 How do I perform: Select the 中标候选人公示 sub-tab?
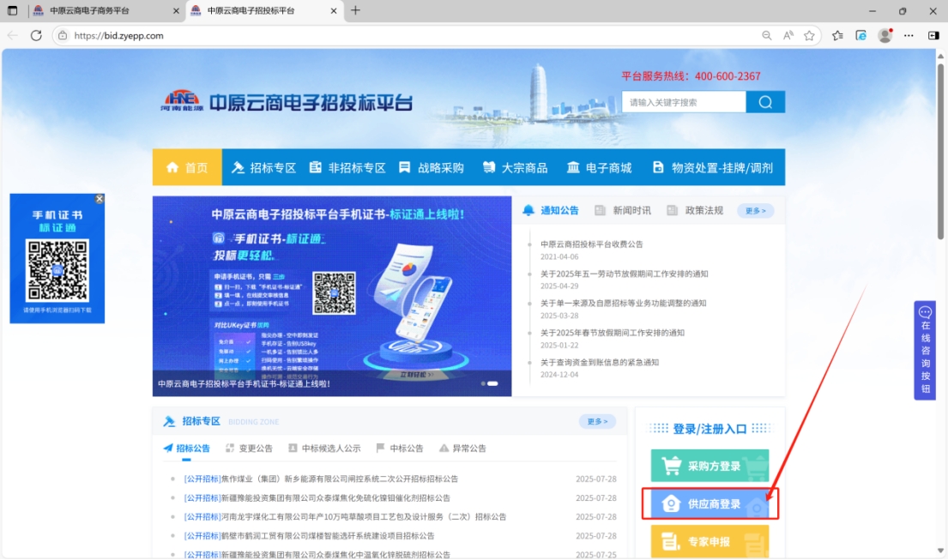tap(324, 449)
